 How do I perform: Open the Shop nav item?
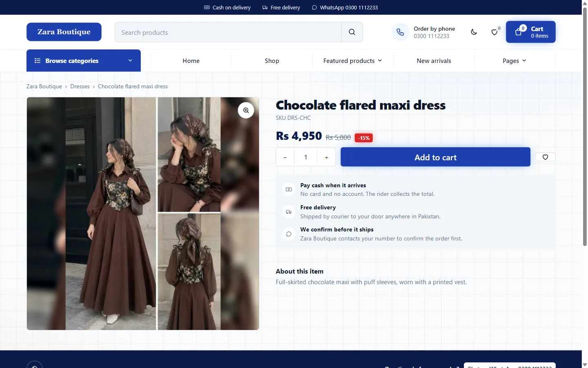272,61
